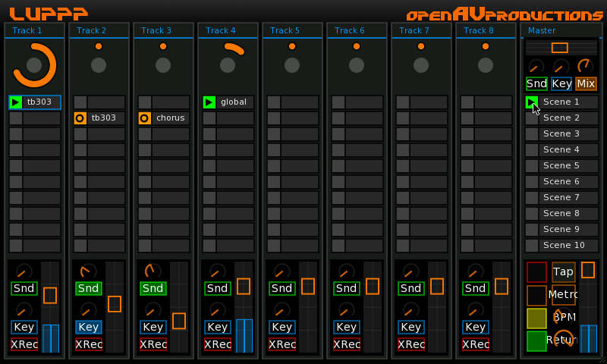Click the chorus clip icon in Track 3
This screenshot has height=364, width=607.
pyautogui.click(x=144, y=118)
